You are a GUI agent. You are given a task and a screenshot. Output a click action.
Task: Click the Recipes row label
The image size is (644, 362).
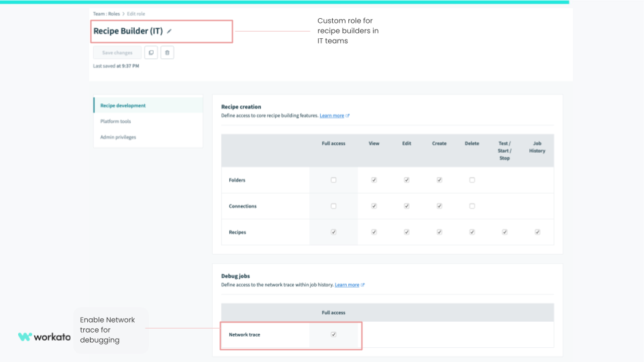[x=237, y=233]
